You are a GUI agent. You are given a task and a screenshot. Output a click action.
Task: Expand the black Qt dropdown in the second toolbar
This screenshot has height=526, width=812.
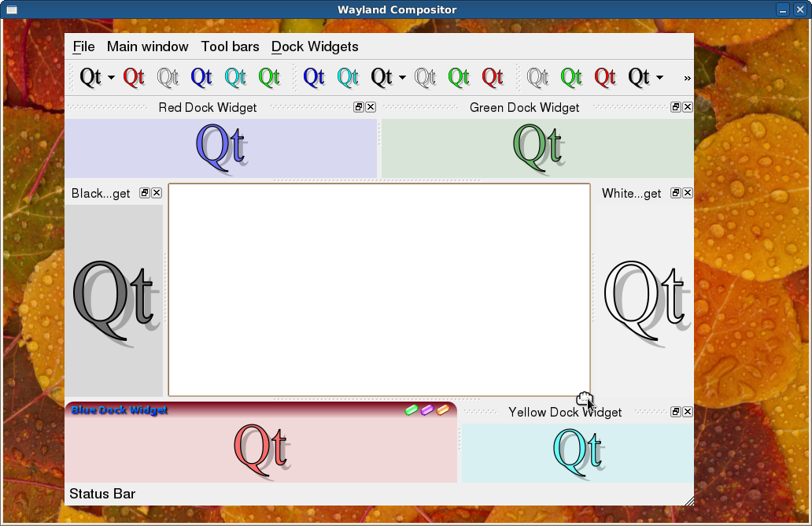(403, 78)
